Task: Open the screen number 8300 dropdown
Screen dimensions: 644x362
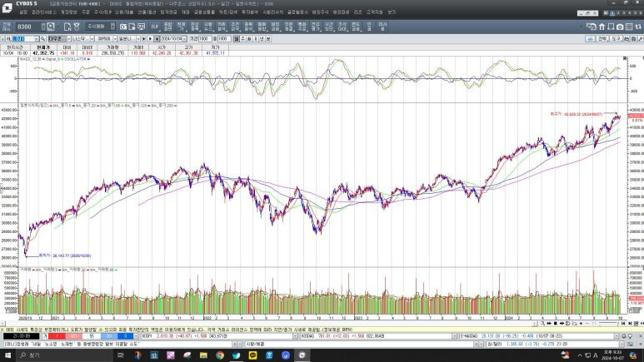Action: point(43,27)
